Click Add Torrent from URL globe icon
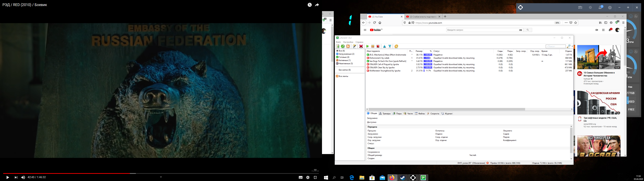 (343, 46)
